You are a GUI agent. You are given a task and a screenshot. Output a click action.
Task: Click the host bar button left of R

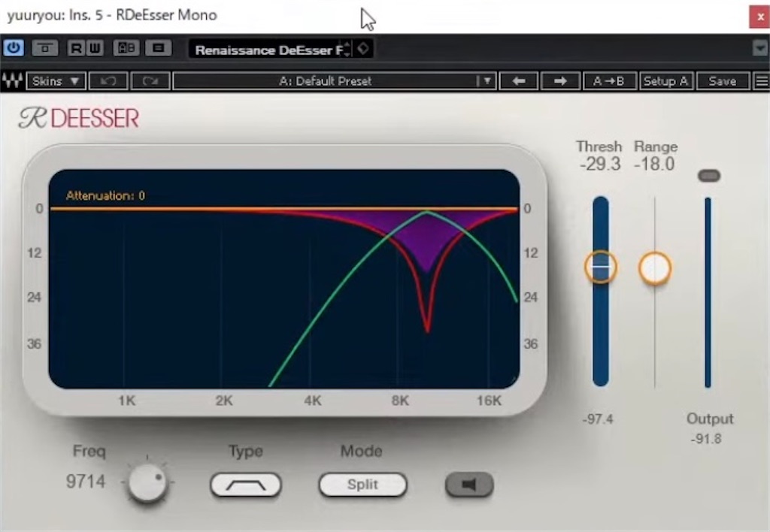pyautogui.click(x=45, y=48)
